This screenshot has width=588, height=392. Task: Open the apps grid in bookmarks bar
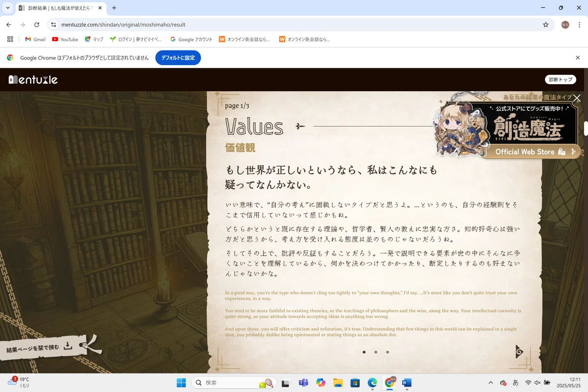pyautogui.click(x=10, y=39)
